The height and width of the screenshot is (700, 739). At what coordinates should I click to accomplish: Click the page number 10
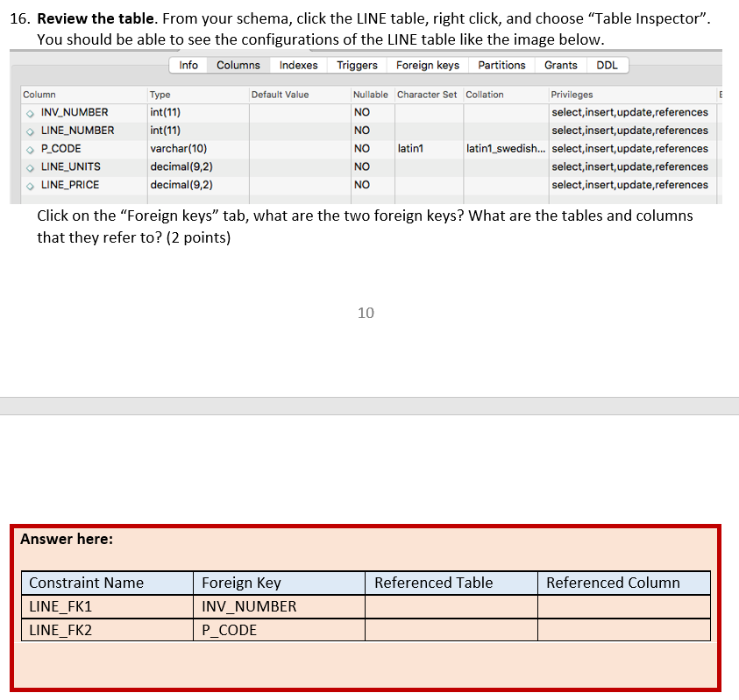[x=365, y=313]
